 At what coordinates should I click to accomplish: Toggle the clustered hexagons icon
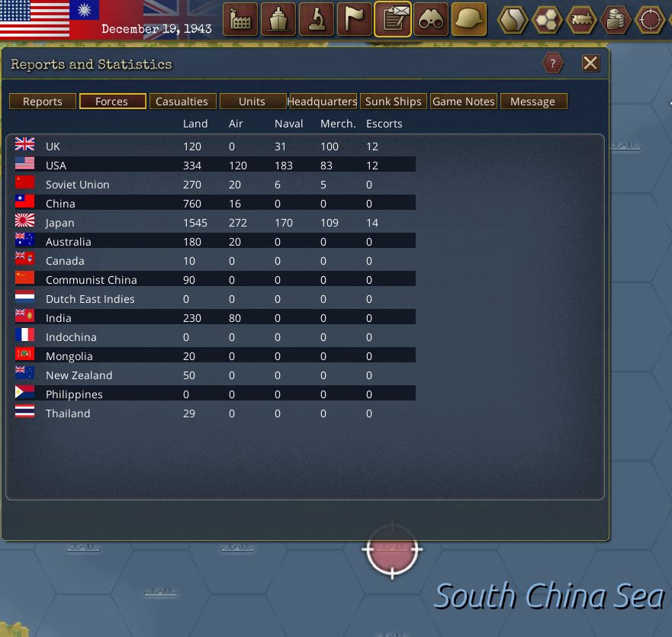coord(547,19)
